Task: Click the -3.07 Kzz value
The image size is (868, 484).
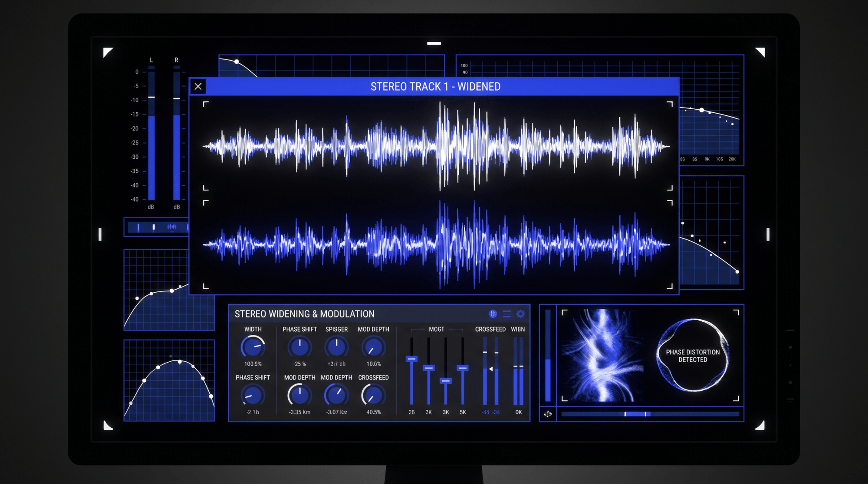Action: coord(336,412)
